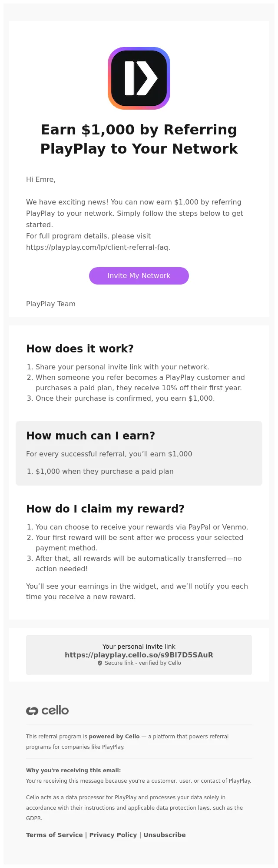Screen dimensions: 278x868
Task: Click the 'How does it work?' heading
Action: point(80,349)
